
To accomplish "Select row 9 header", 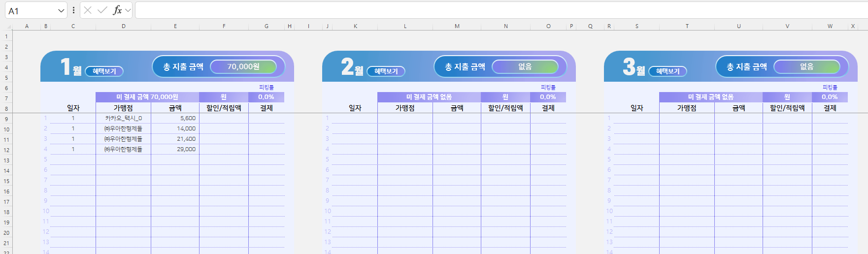I will 6,119.
